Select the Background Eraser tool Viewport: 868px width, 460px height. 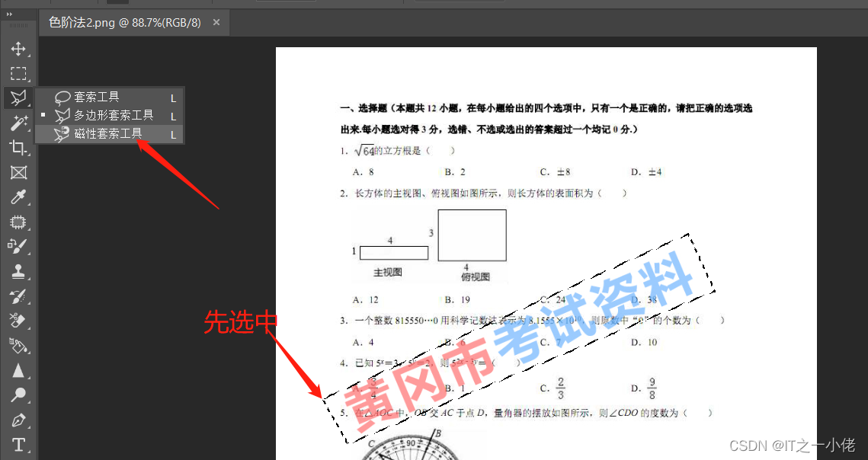click(x=18, y=321)
